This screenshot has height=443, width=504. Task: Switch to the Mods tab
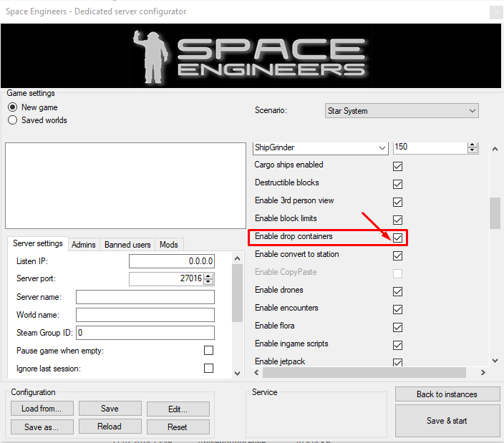[169, 245]
